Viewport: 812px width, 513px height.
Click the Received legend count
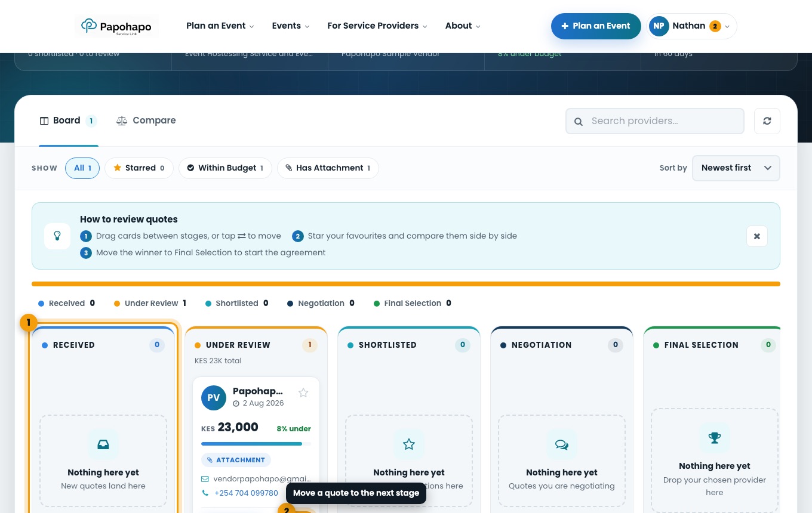93,303
